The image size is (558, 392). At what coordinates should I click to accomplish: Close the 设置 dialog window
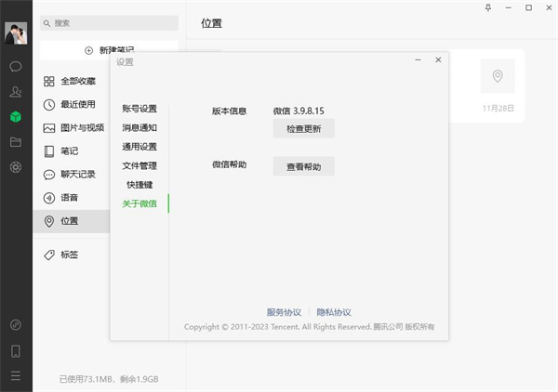point(438,60)
